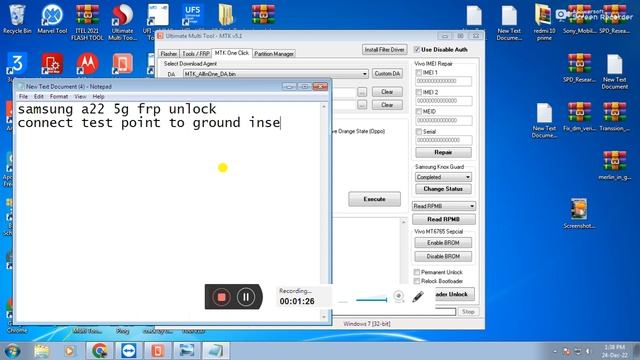Stop the screen recording

[x=222, y=297]
